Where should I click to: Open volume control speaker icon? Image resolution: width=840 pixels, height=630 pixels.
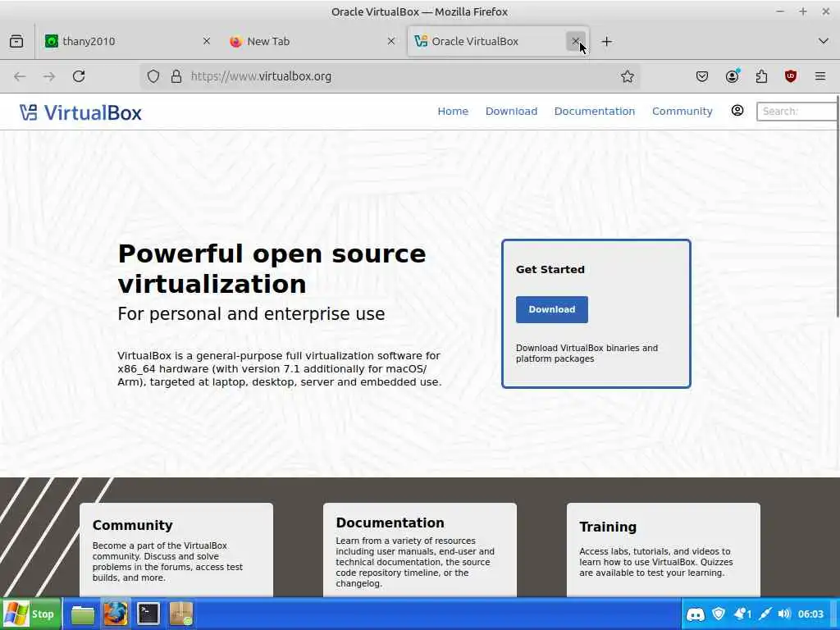click(784, 614)
